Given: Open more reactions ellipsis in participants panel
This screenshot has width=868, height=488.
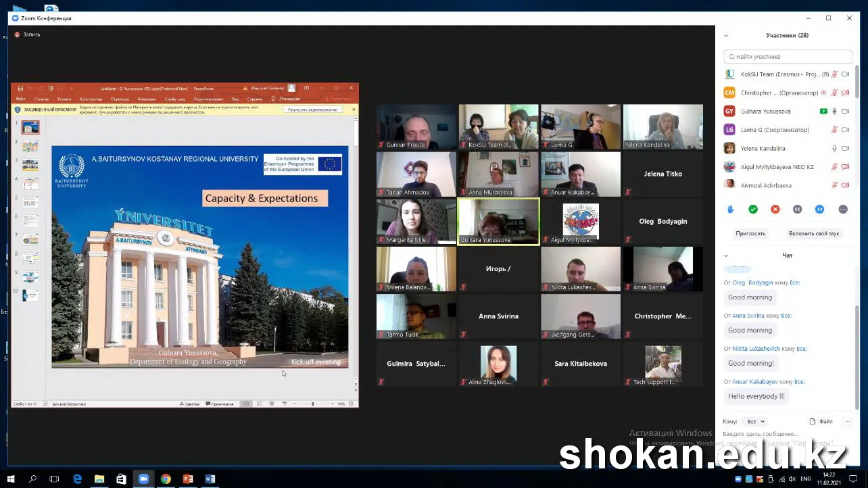Looking at the screenshot, I should pyautogui.click(x=842, y=210).
